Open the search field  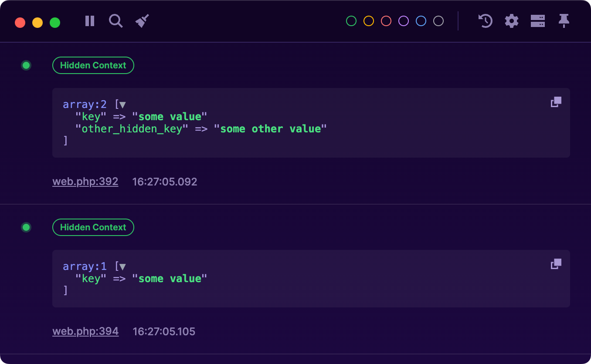[x=115, y=20]
